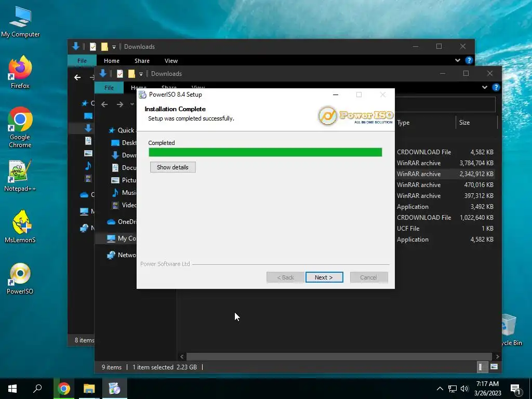Click the search box in front Downloads window

(445, 104)
